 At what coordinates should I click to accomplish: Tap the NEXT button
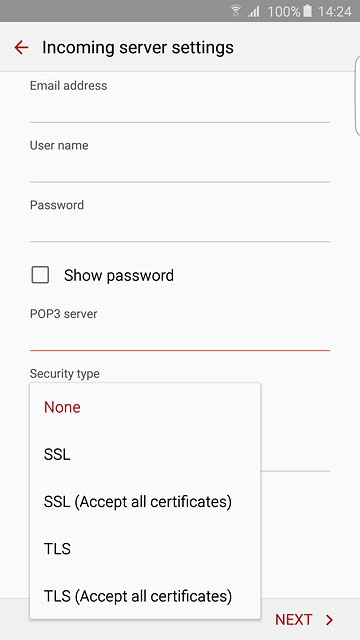point(304,620)
